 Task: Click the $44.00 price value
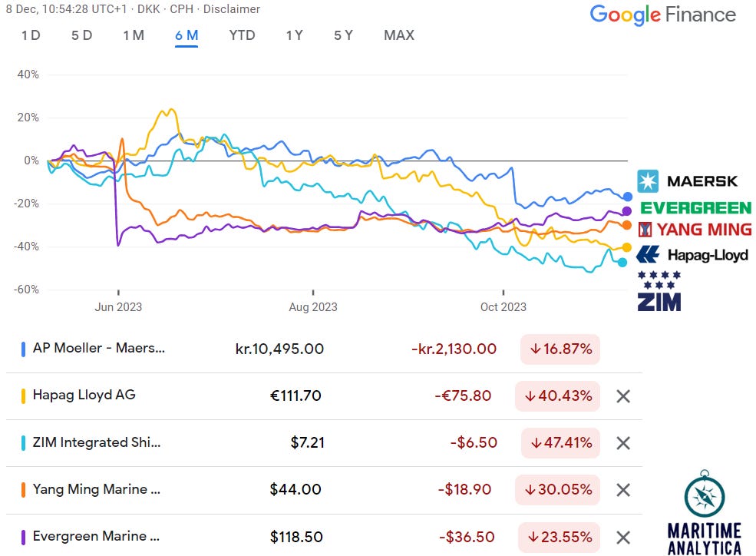point(295,489)
